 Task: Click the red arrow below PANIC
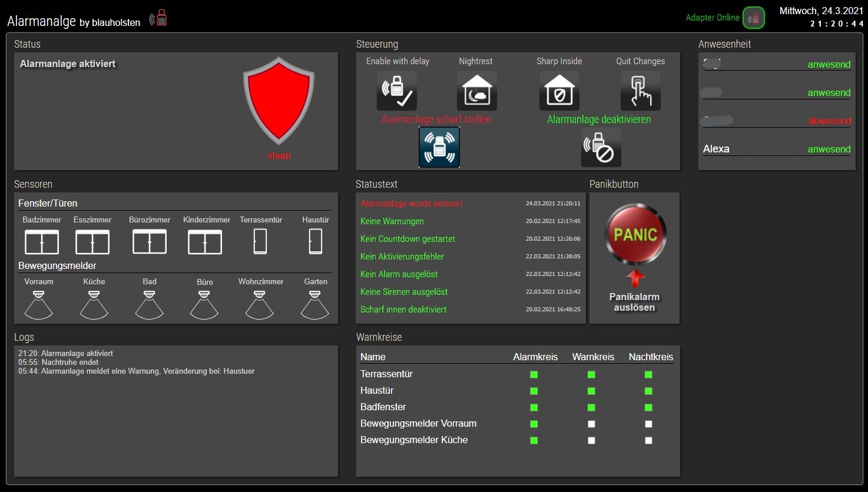[635, 278]
